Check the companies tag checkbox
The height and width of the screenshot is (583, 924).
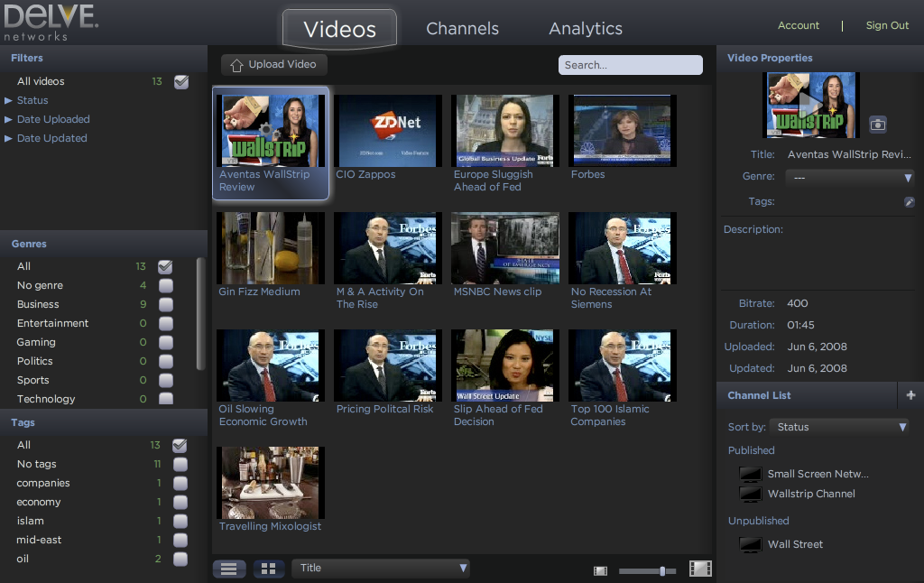180,484
